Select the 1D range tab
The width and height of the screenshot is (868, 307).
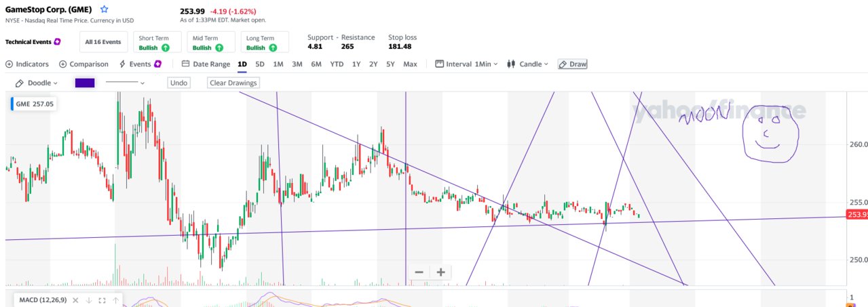coord(242,64)
